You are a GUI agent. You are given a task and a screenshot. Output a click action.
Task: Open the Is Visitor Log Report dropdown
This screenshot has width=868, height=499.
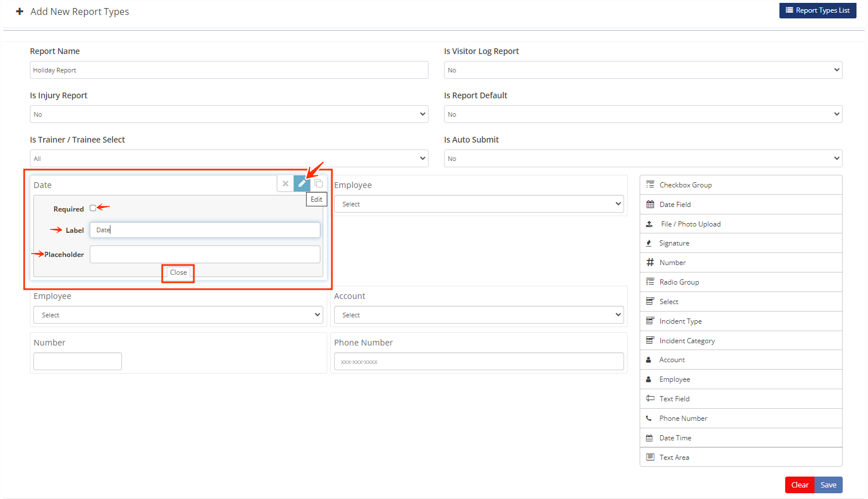643,70
